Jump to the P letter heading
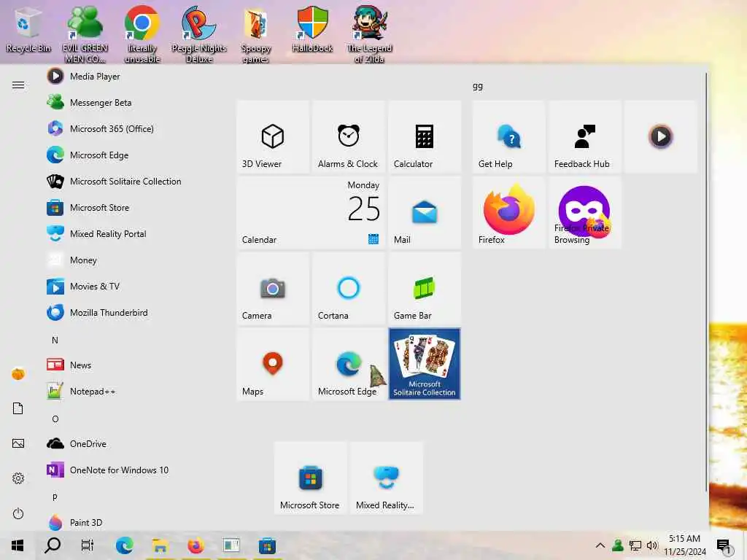Image resolution: width=747 pixels, height=560 pixels. click(x=55, y=497)
